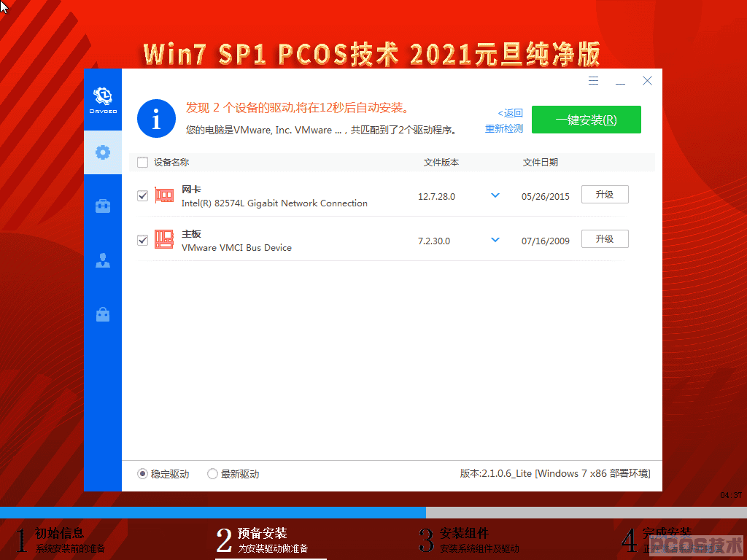Screen dimensions: 747x560
Task: Open the user profile sidebar icon
Action: (x=103, y=260)
